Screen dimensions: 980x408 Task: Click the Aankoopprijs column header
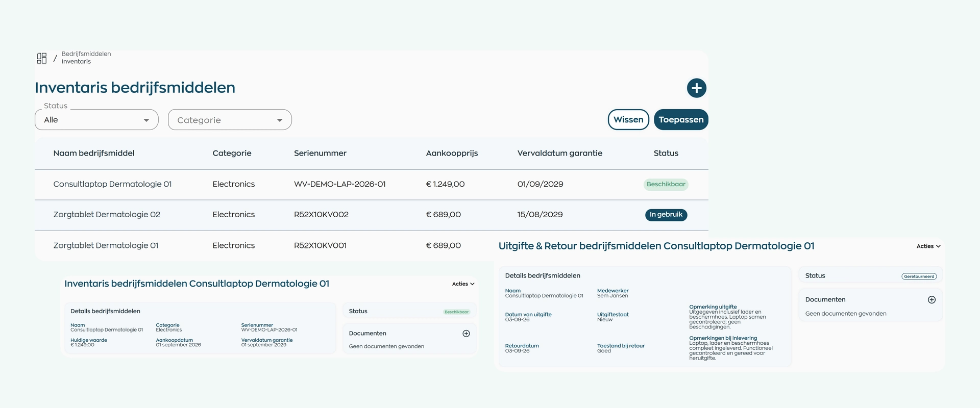click(452, 153)
